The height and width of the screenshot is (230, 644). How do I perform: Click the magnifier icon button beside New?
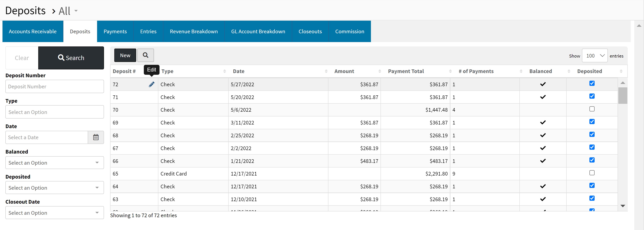146,55
